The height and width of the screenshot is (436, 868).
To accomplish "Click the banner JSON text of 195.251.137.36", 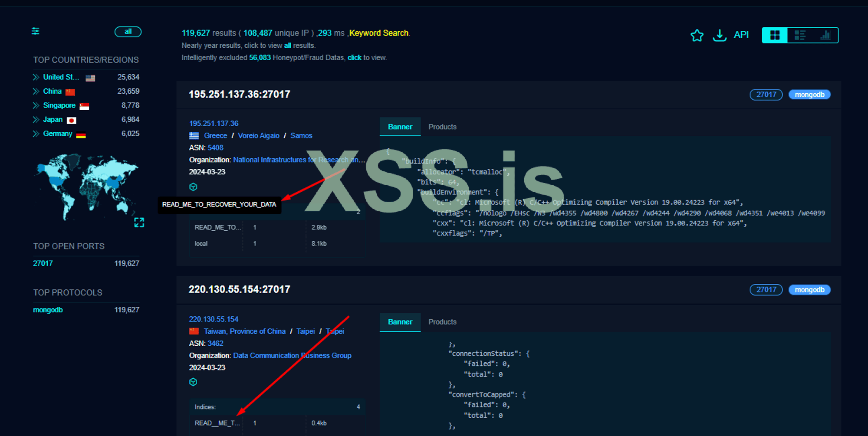I will tap(605, 189).
